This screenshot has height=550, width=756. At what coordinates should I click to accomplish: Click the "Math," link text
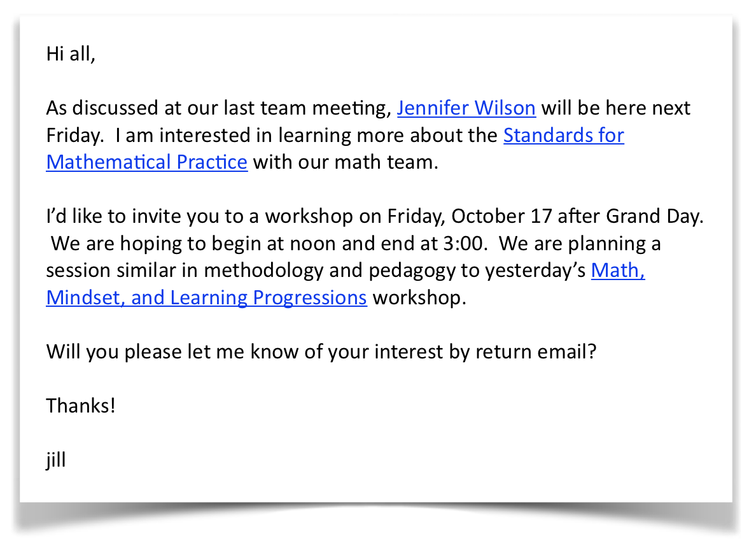point(618,271)
